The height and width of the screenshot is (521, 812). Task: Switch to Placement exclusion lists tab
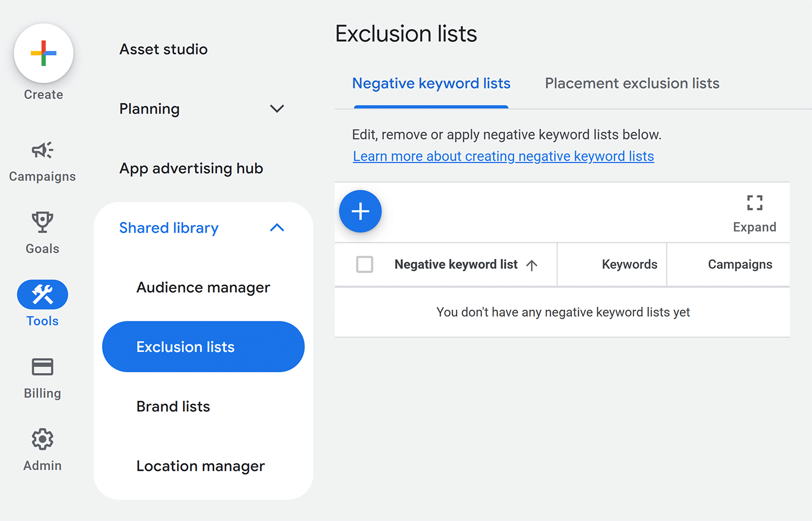click(x=632, y=83)
